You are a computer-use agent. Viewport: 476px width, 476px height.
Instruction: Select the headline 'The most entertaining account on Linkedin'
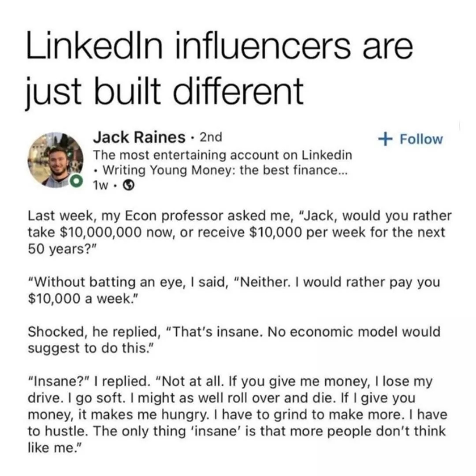point(223,155)
